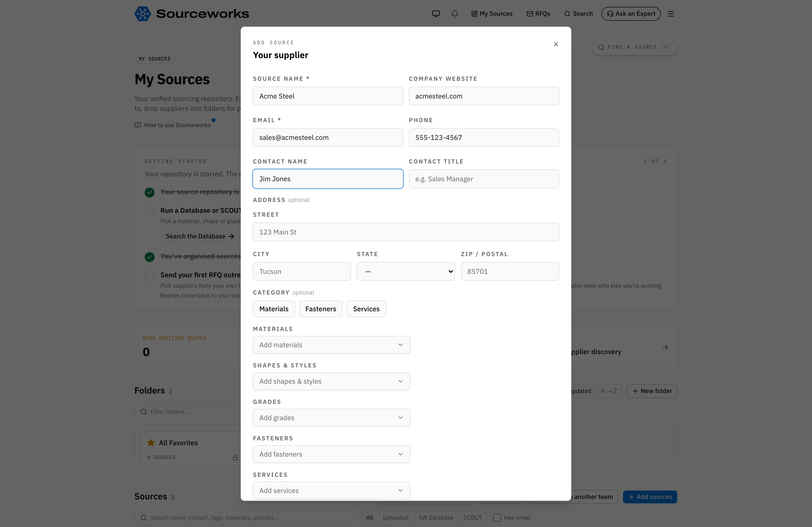Select the Uploaded filter tab
This screenshot has height=527, width=812.
click(x=395, y=517)
